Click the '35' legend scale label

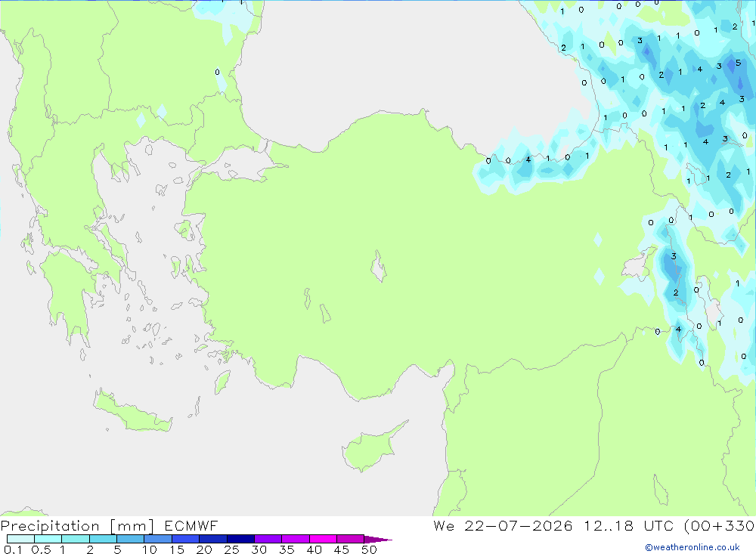point(287,549)
